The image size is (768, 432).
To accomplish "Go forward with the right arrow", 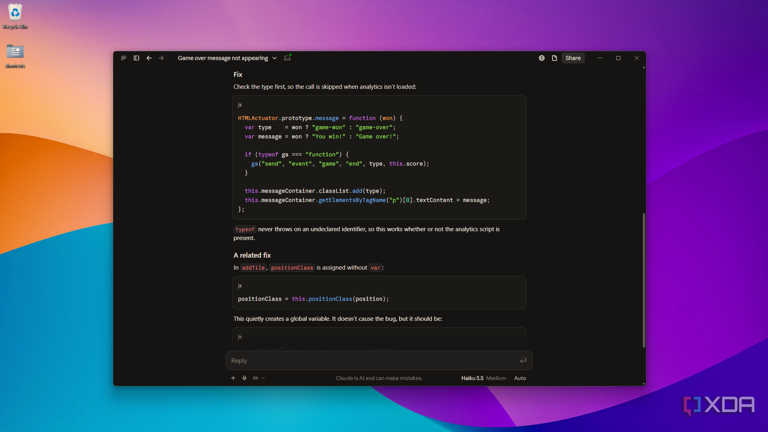I will click(x=161, y=58).
